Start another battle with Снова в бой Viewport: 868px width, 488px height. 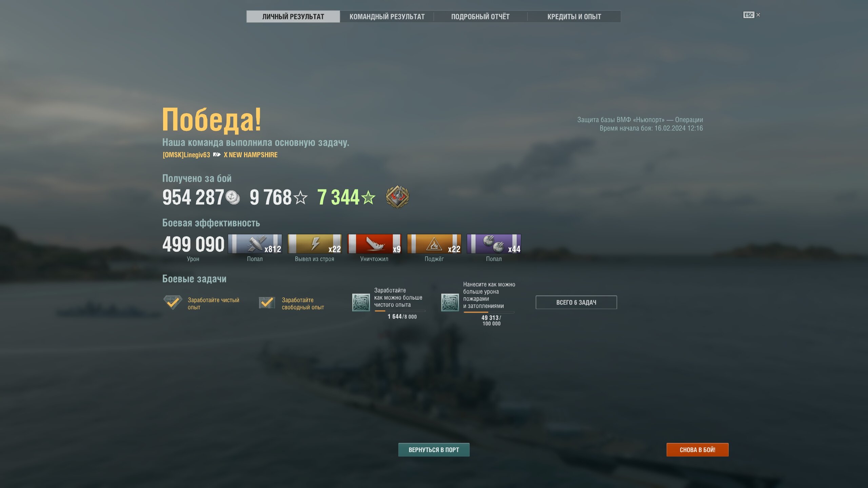pos(697,450)
